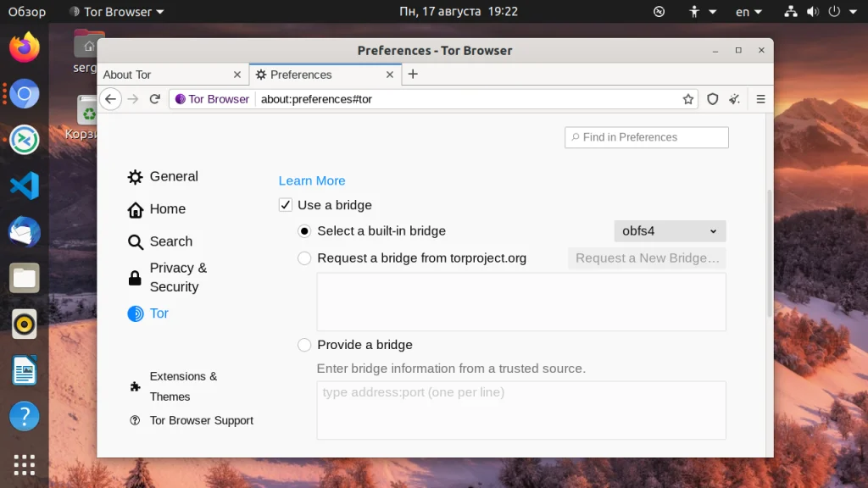Close the About Tor tab

[x=237, y=75]
